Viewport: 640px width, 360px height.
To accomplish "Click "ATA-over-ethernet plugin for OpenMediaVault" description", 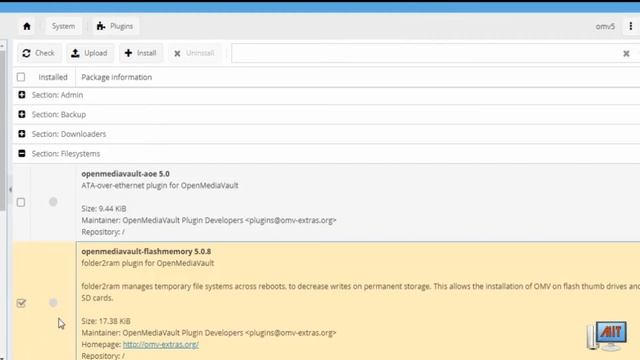I will (x=160, y=185).
